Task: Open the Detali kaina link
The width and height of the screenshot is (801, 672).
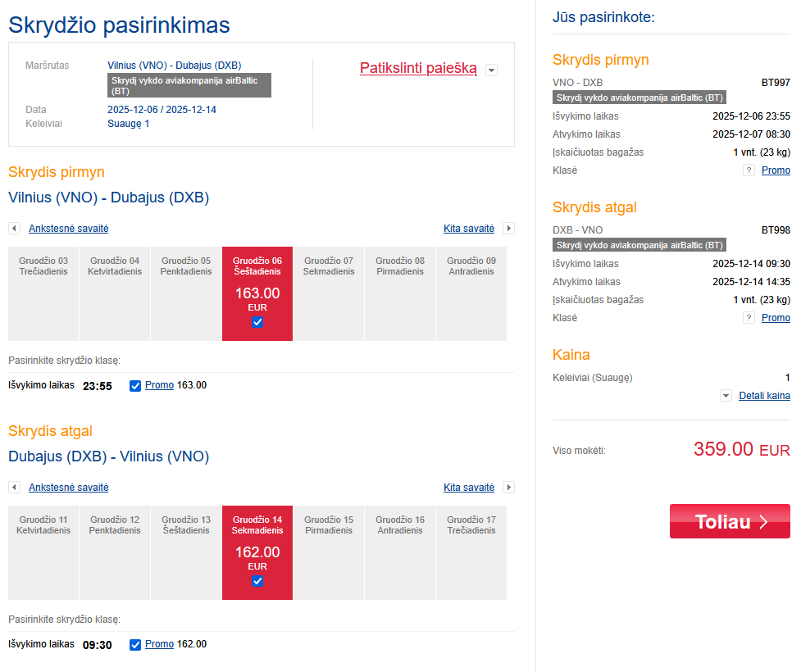Action: (x=764, y=396)
